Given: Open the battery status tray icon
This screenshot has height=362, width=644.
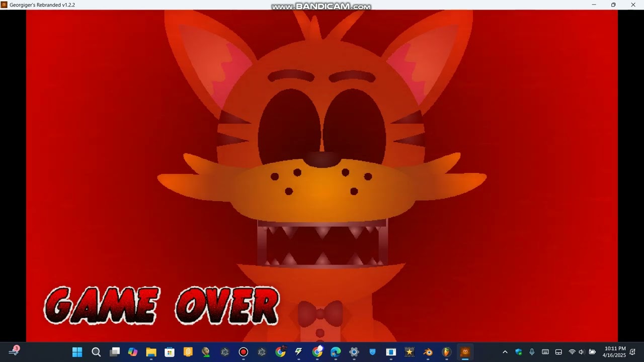Looking at the screenshot, I should [592, 352].
